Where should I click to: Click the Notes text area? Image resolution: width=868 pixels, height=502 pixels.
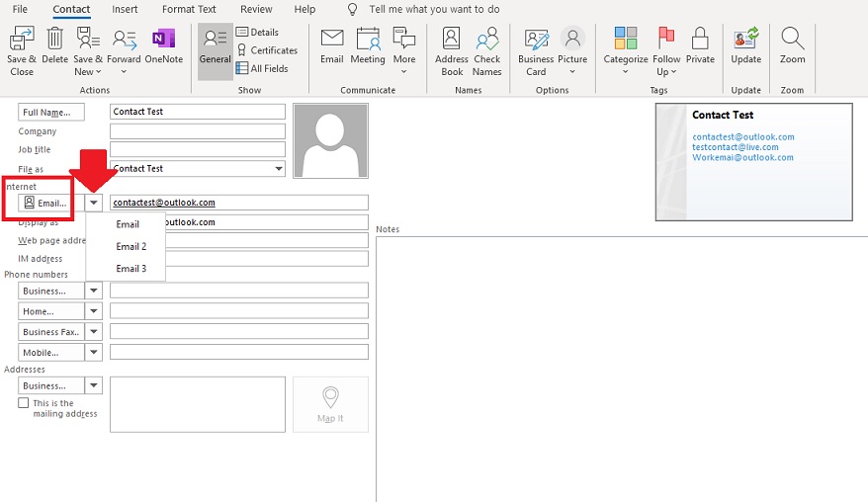(622, 370)
